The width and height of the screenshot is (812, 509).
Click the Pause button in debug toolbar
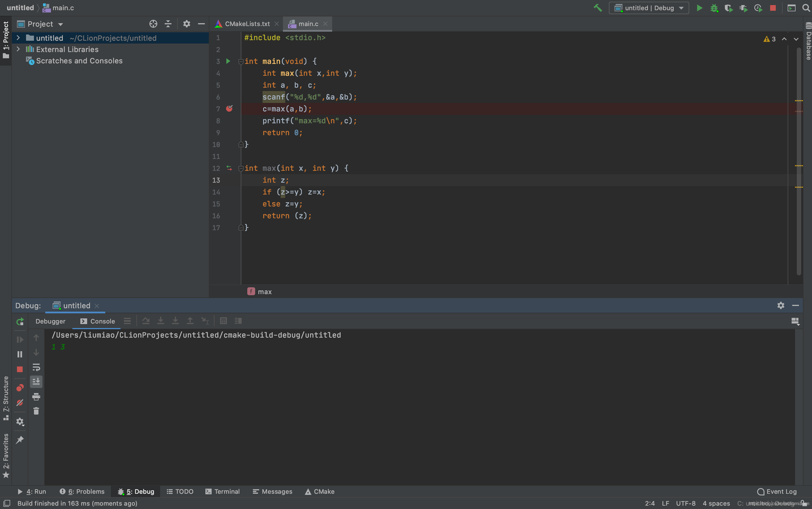point(19,353)
